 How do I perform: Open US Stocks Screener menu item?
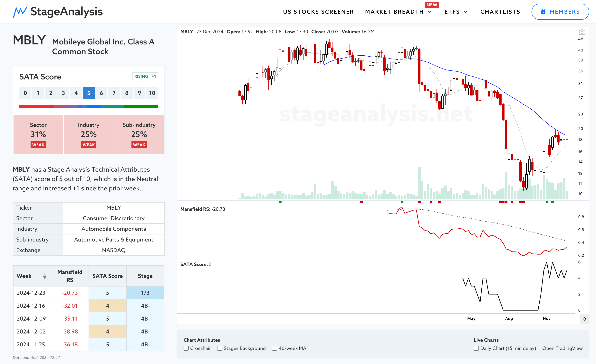(318, 12)
